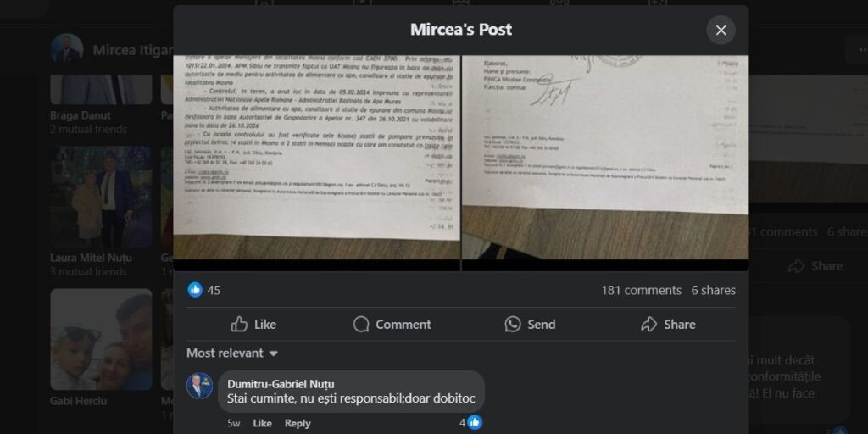
Task: Open Braga Danut's friend profile link
Action: pyautogui.click(x=81, y=115)
